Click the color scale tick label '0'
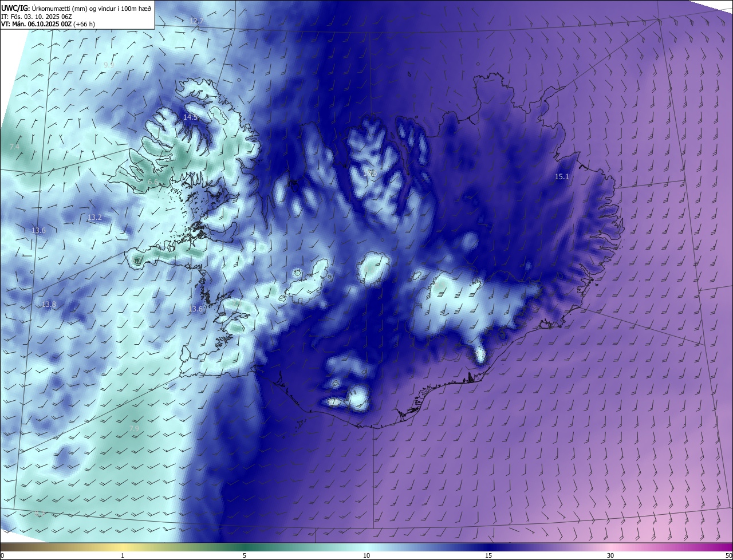Screen dimensions: 733x560 2,555
